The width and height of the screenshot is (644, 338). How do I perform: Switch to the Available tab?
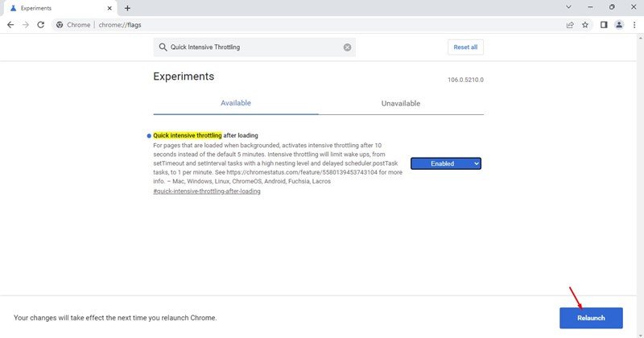pos(236,103)
